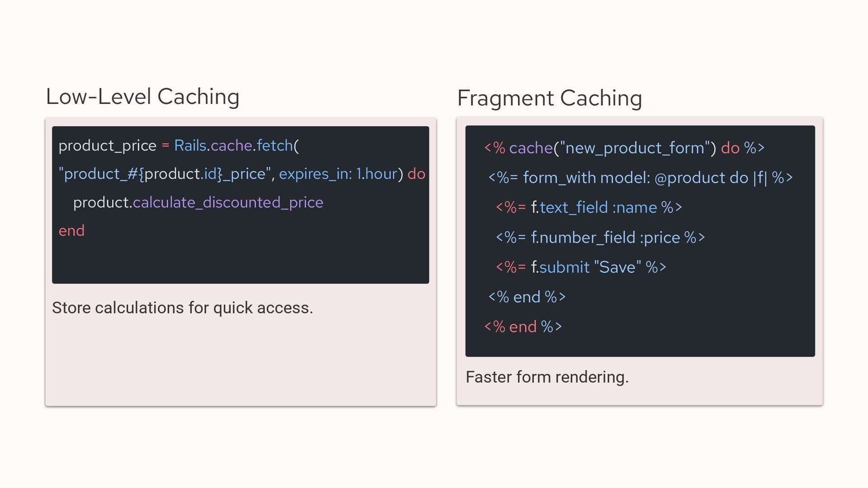Click the product_#{product.id}_price string
The height and width of the screenshot is (488, 868).
[x=165, y=174]
